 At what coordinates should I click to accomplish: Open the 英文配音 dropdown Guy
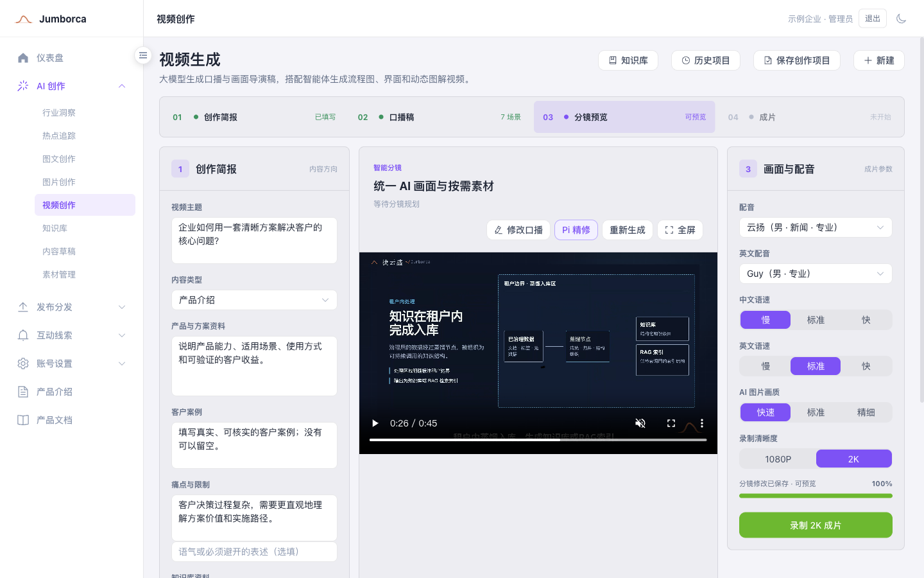tap(816, 274)
